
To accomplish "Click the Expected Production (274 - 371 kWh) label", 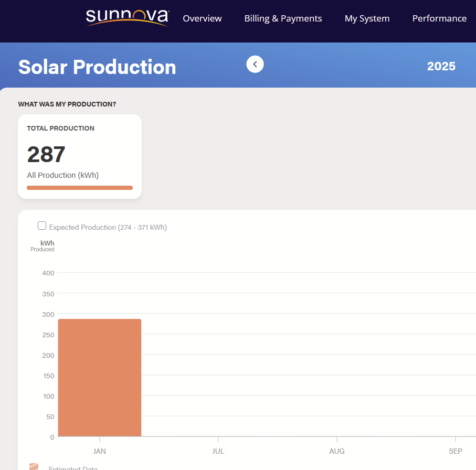I will (108, 227).
